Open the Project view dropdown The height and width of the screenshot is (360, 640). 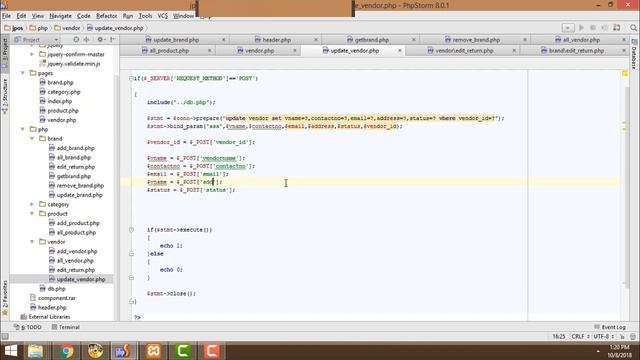click(36, 40)
